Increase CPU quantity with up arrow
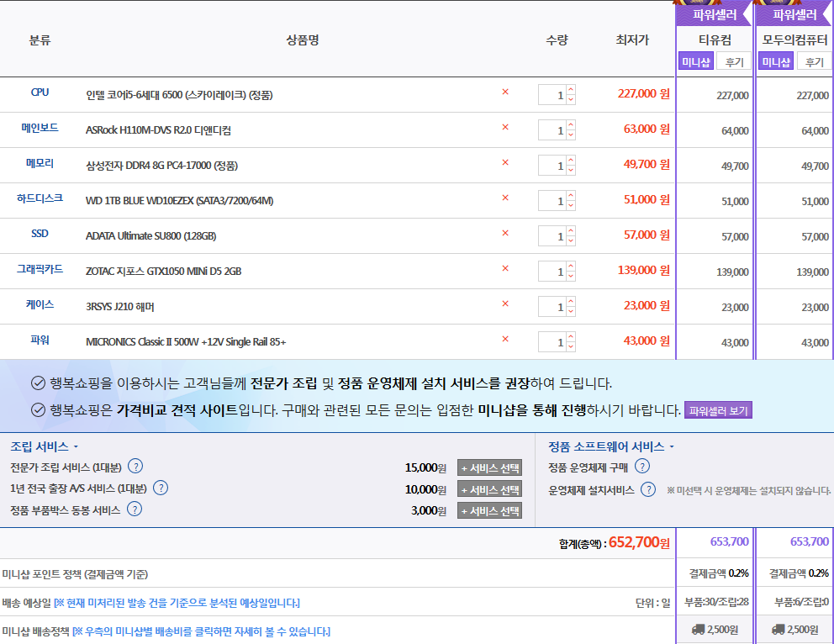Viewport: 834px width, 644px height. [571, 90]
